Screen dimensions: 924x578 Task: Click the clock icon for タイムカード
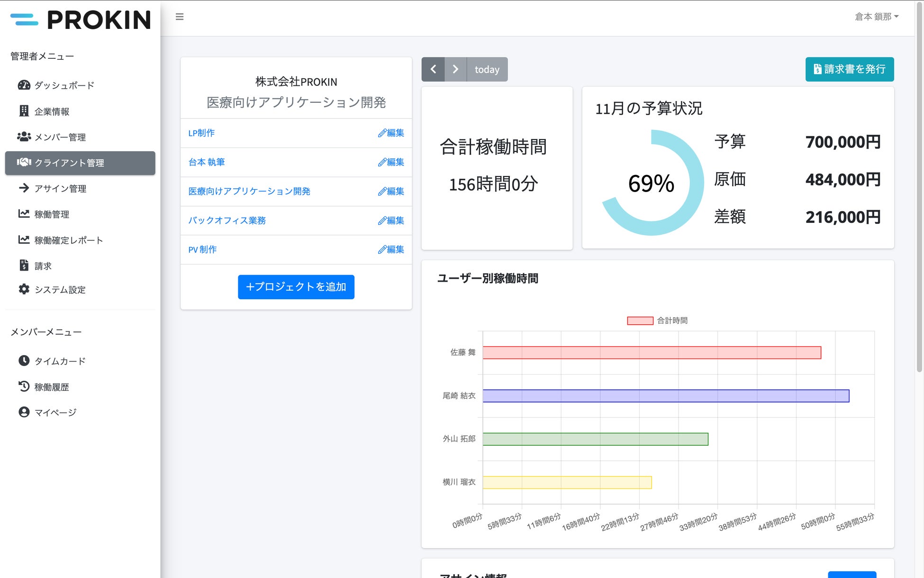click(x=24, y=361)
